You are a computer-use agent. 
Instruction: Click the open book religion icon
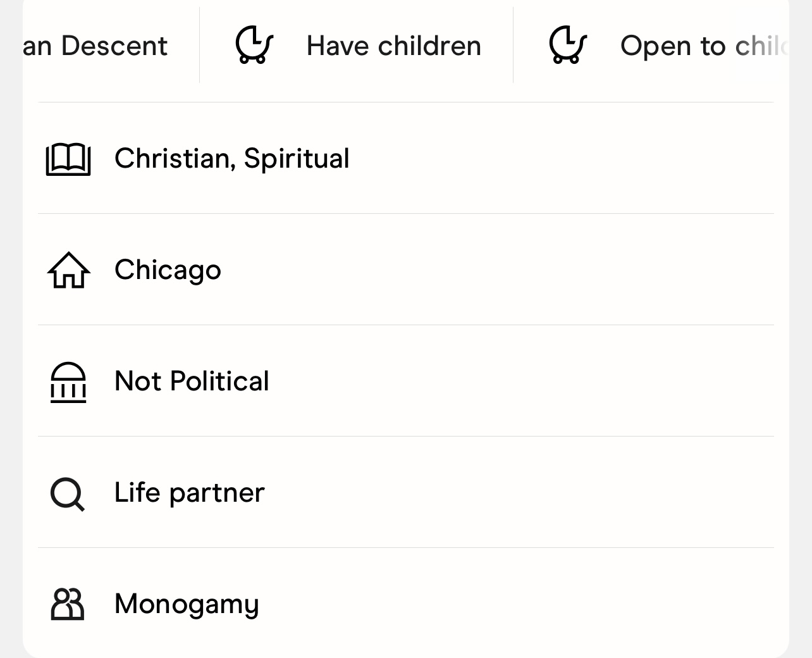tap(68, 159)
